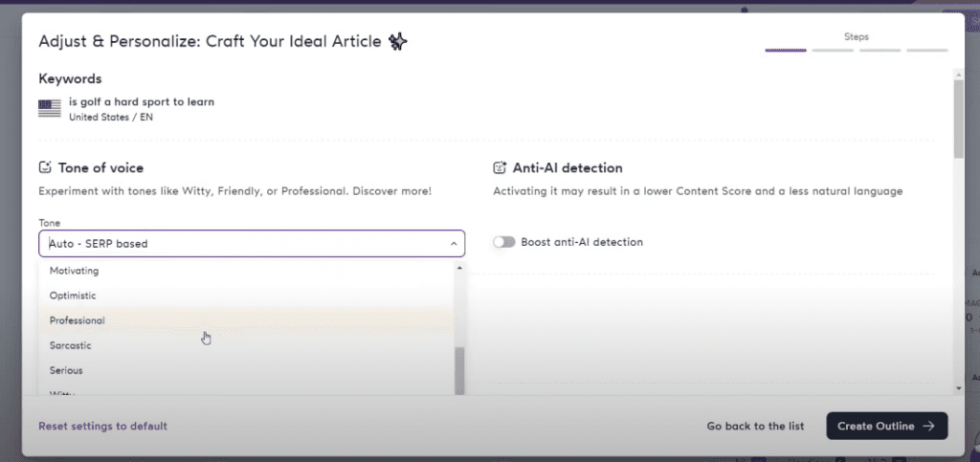Select the partially visible Witty option
This screenshot has height=462, width=980.
(62, 391)
